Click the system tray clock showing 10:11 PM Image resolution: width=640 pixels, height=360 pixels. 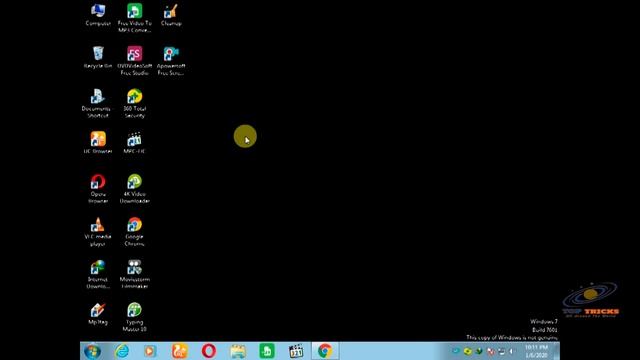pyautogui.click(x=536, y=351)
